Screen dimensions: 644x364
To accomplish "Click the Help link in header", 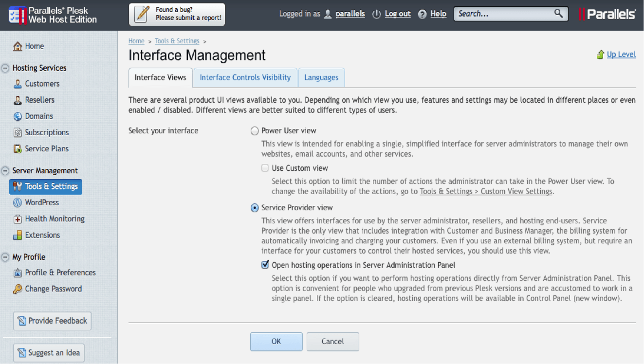I will [x=438, y=14].
